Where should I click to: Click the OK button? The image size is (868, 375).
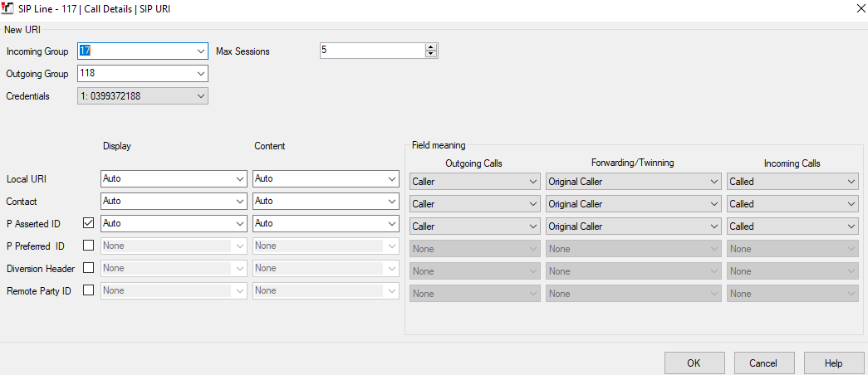coord(694,363)
